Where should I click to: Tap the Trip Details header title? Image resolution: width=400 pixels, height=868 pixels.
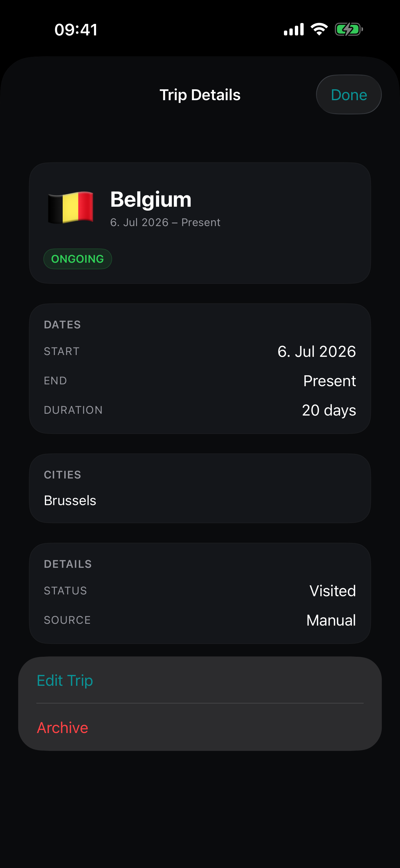200,95
